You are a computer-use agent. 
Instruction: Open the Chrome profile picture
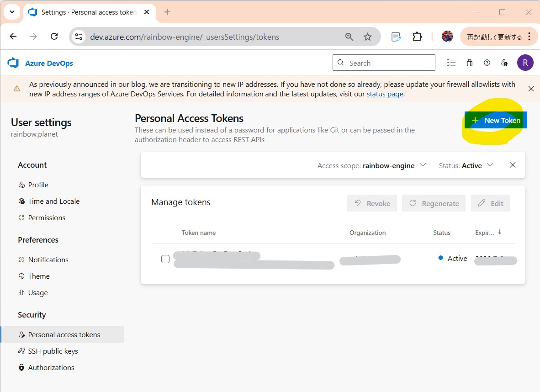pos(447,37)
